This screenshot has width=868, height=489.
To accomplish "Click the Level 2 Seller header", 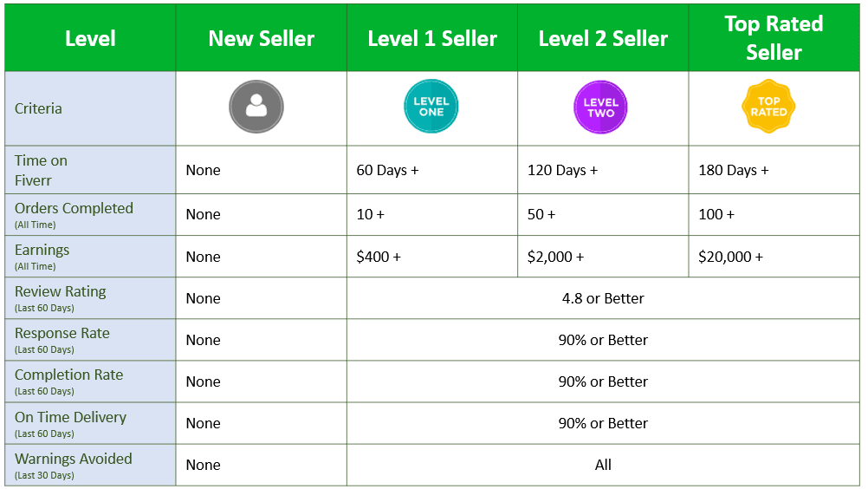I will [x=603, y=39].
